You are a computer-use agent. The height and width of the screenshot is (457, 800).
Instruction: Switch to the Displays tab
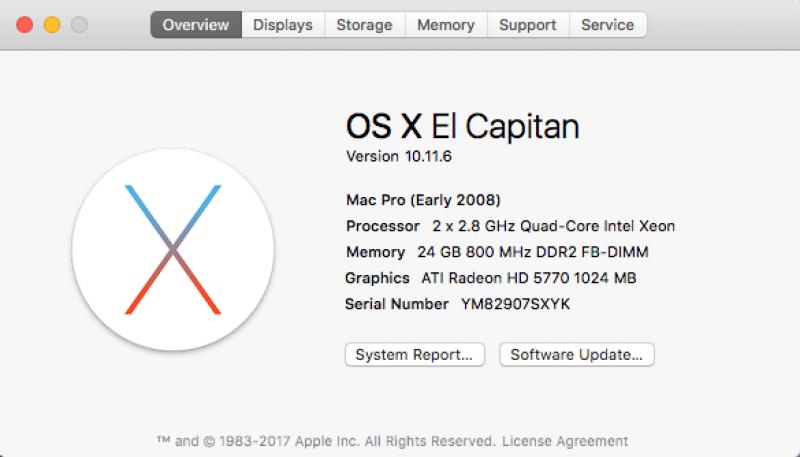click(283, 24)
